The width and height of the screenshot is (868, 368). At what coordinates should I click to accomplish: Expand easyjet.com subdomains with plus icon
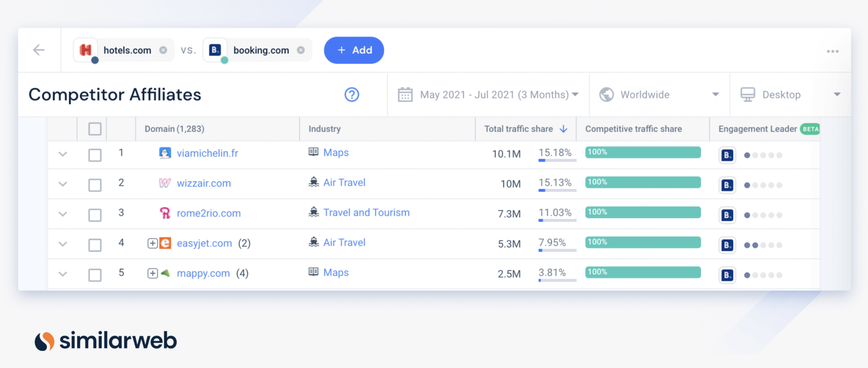pos(152,244)
